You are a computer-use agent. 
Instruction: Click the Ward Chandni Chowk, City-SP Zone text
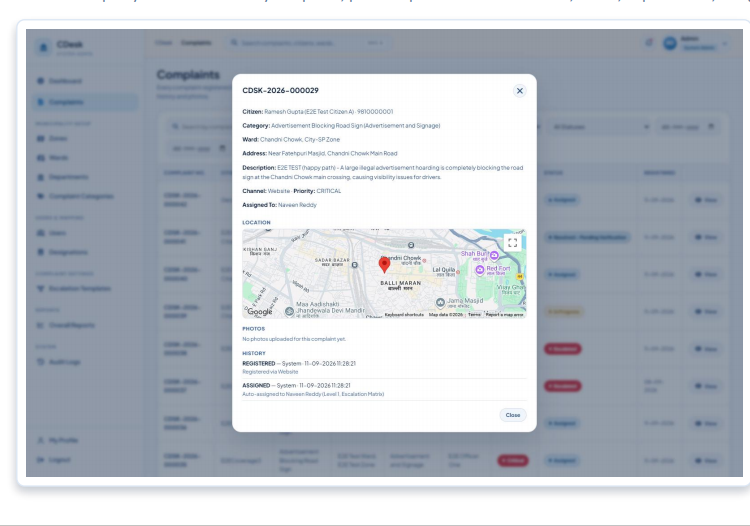[x=291, y=140]
